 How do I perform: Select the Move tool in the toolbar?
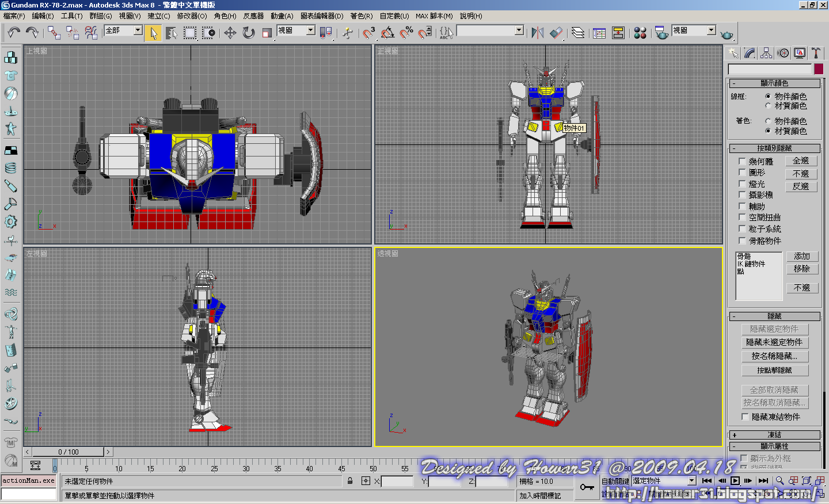230,33
